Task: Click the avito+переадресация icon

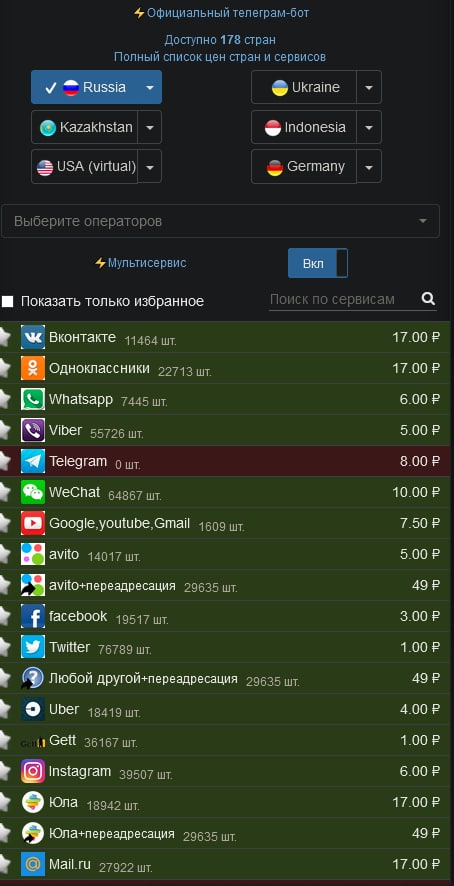Action: tap(33, 585)
